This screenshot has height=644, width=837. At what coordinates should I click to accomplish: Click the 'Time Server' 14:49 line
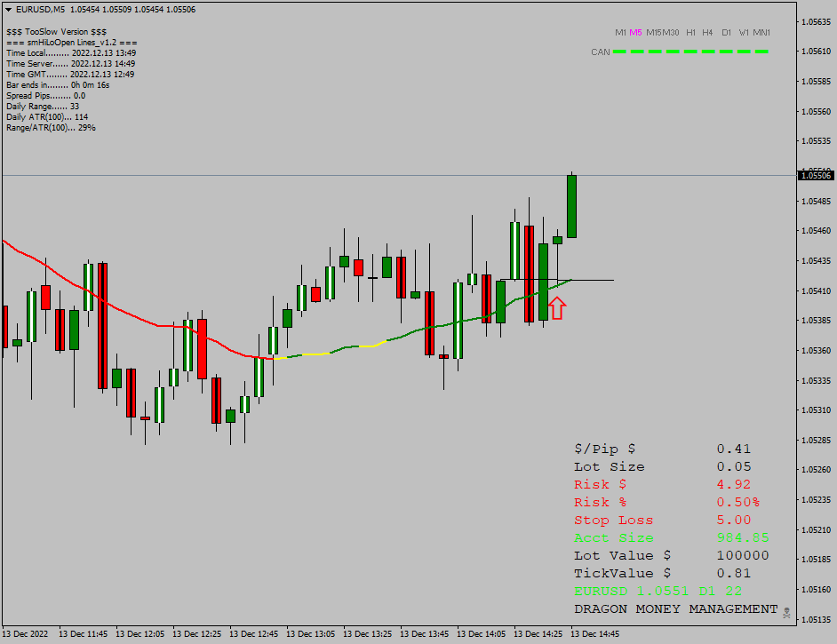(x=70, y=64)
